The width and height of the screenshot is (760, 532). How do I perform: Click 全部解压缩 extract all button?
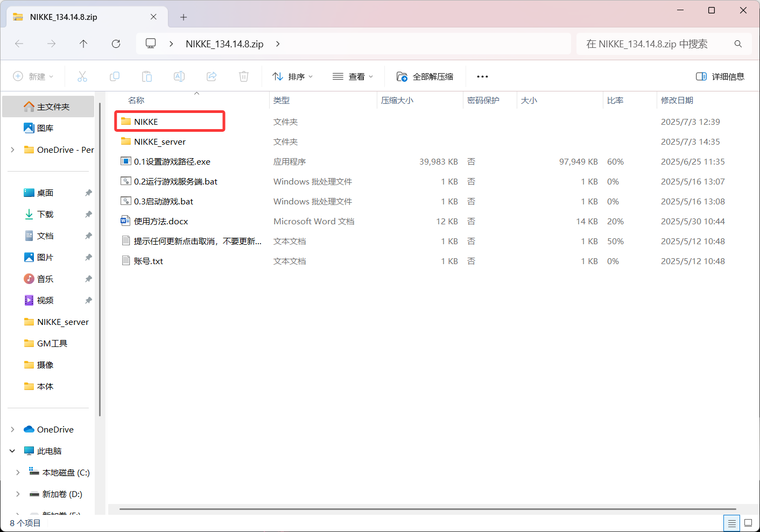[x=425, y=76]
